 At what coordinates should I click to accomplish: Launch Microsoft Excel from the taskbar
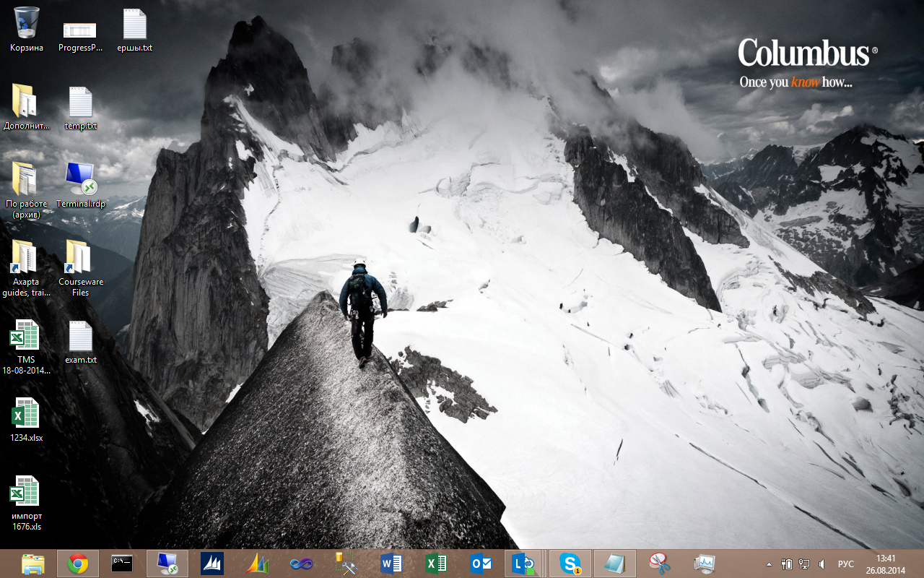(436, 564)
